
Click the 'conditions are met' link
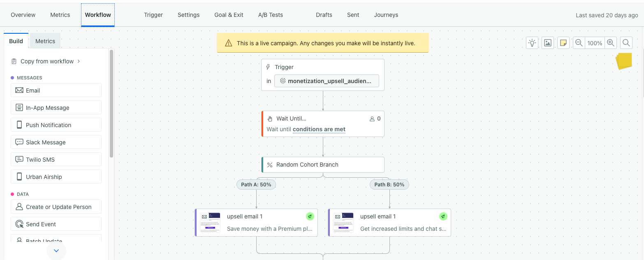pos(319,129)
